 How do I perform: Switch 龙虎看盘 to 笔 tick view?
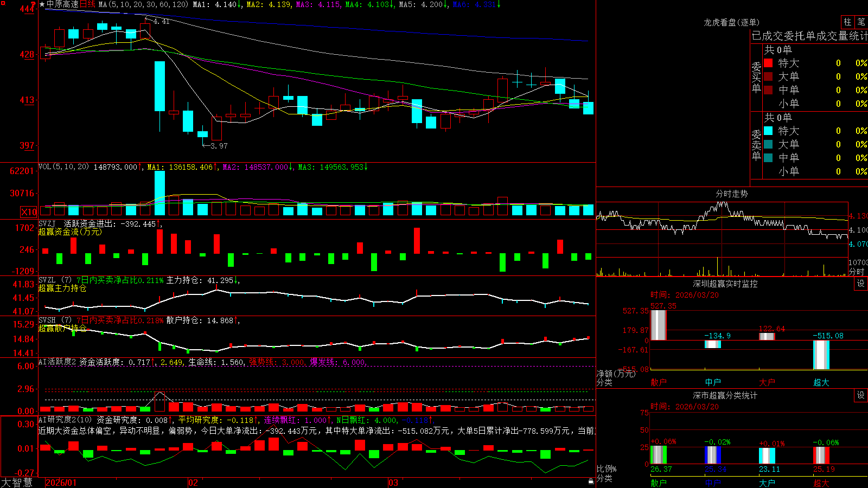coord(861,22)
